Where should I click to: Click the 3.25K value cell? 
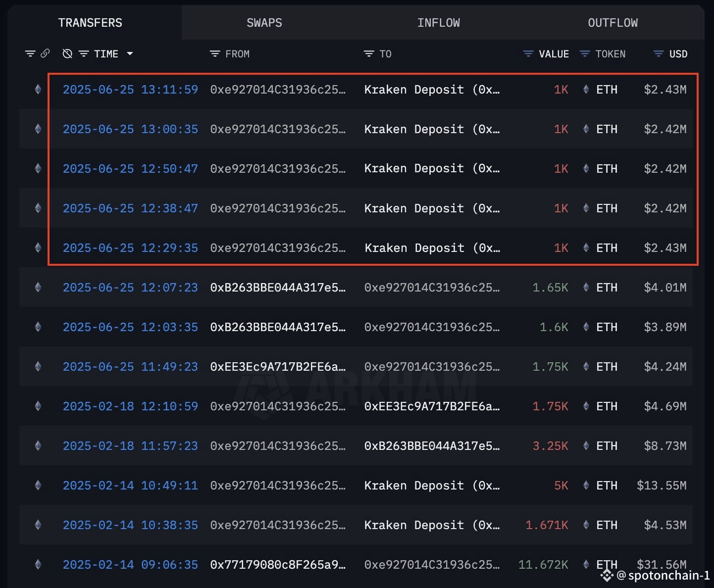pos(550,446)
